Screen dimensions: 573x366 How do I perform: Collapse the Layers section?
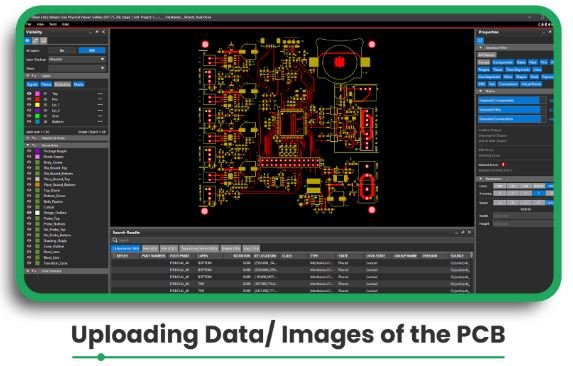pyautogui.click(x=28, y=76)
